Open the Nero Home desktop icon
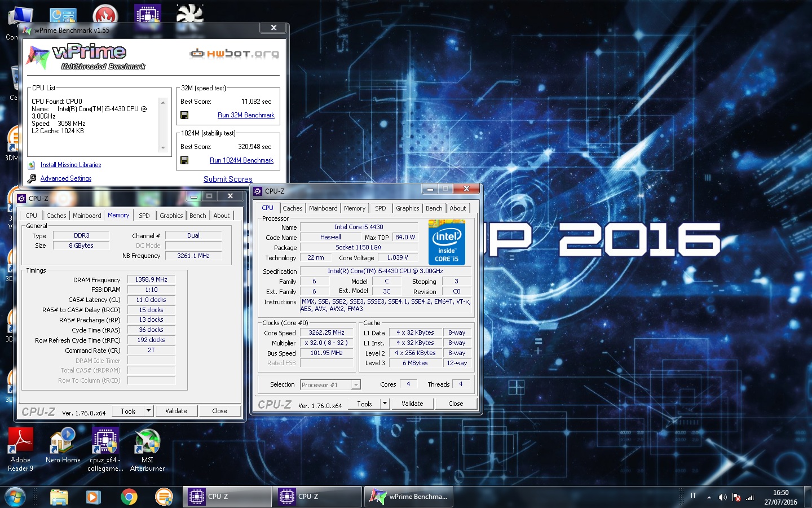 (x=63, y=446)
